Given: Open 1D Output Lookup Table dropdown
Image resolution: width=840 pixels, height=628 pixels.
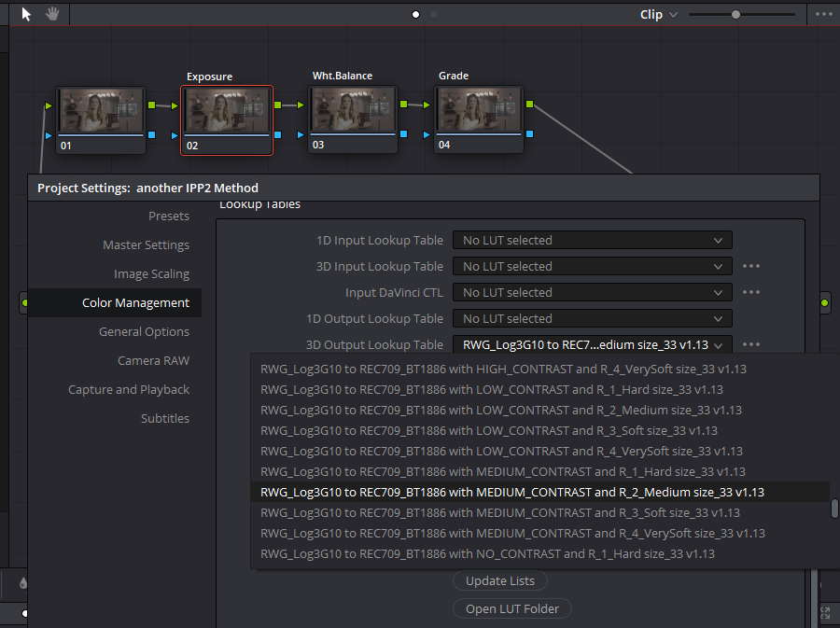Looking at the screenshot, I should coord(593,319).
